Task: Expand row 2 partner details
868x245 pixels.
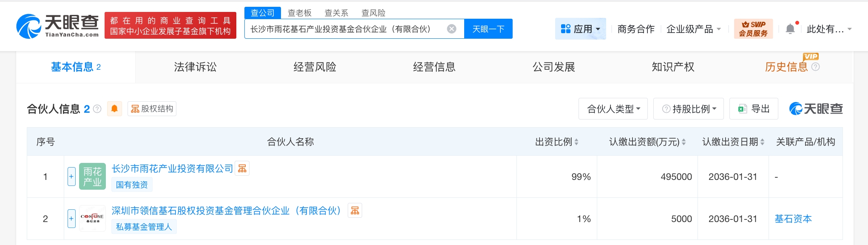Action: 71,219
